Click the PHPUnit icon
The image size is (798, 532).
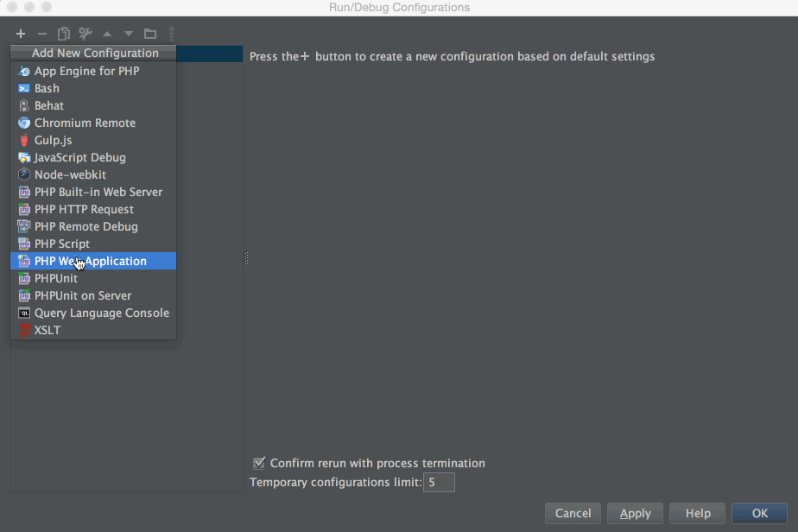[24, 278]
